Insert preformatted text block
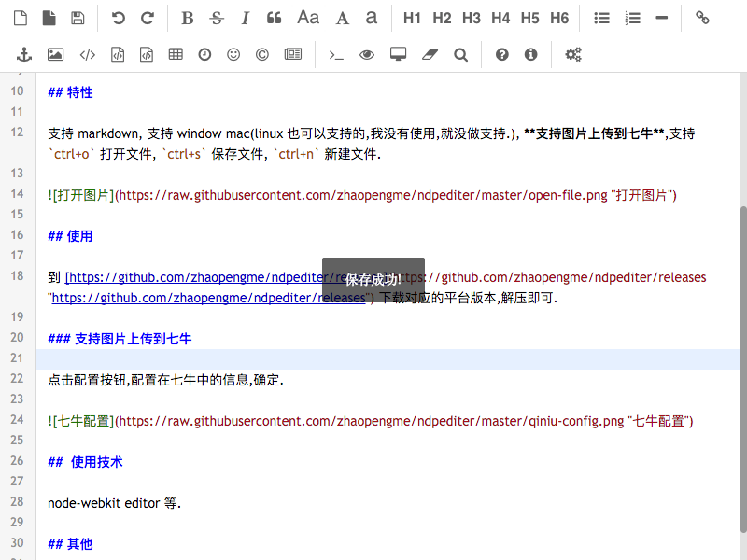 coord(118,55)
